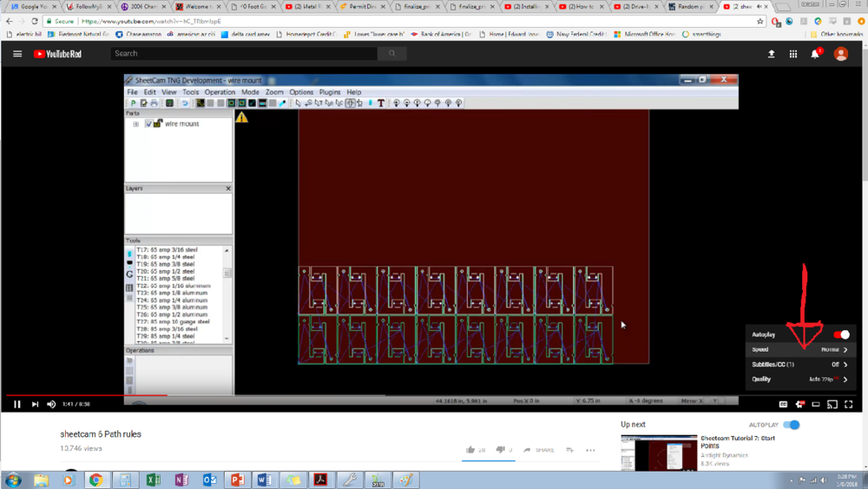Pause the YouTube video
The height and width of the screenshot is (489, 868).
[16, 404]
